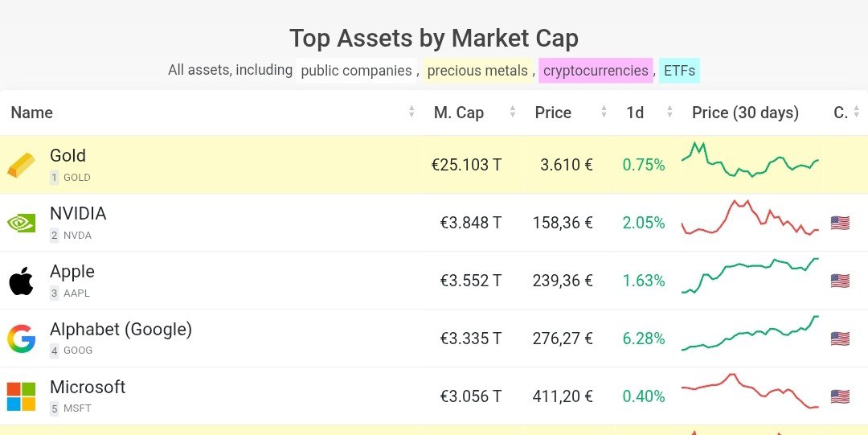Sort by M. Cap column arrows

click(513, 113)
